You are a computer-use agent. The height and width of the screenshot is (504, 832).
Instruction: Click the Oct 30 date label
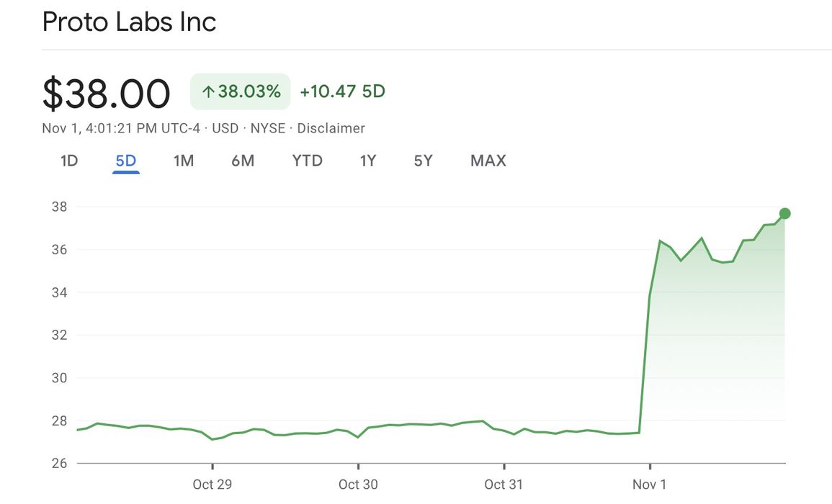tap(358, 485)
